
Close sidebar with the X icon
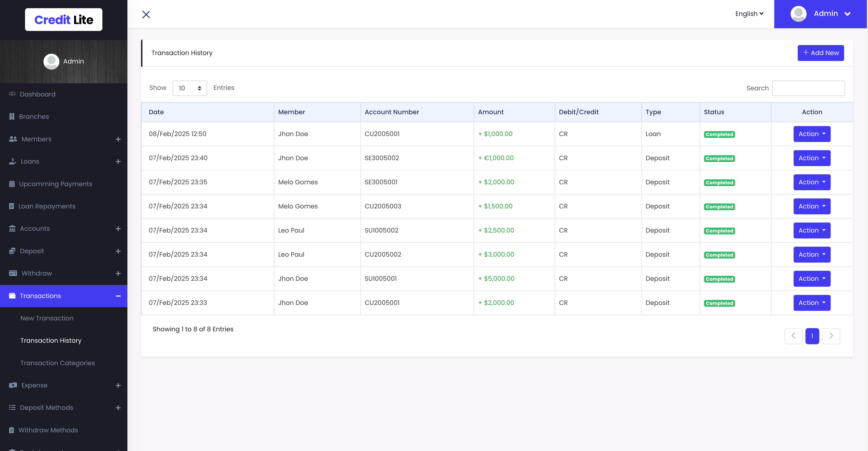click(x=146, y=14)
